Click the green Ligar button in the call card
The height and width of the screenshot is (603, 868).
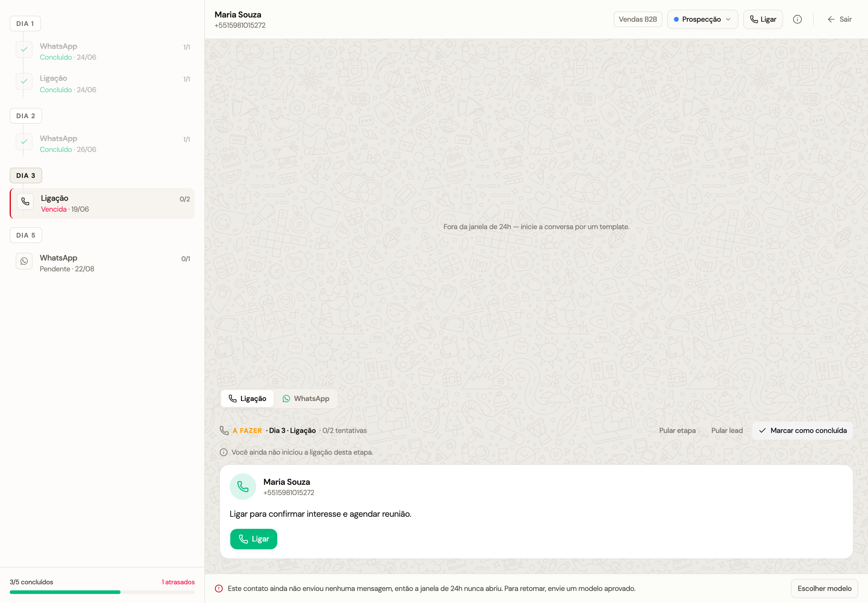point(253,539)
